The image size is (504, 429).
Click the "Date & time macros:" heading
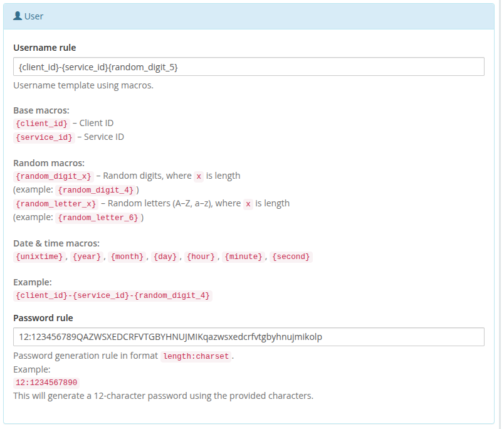click(56, 243)
